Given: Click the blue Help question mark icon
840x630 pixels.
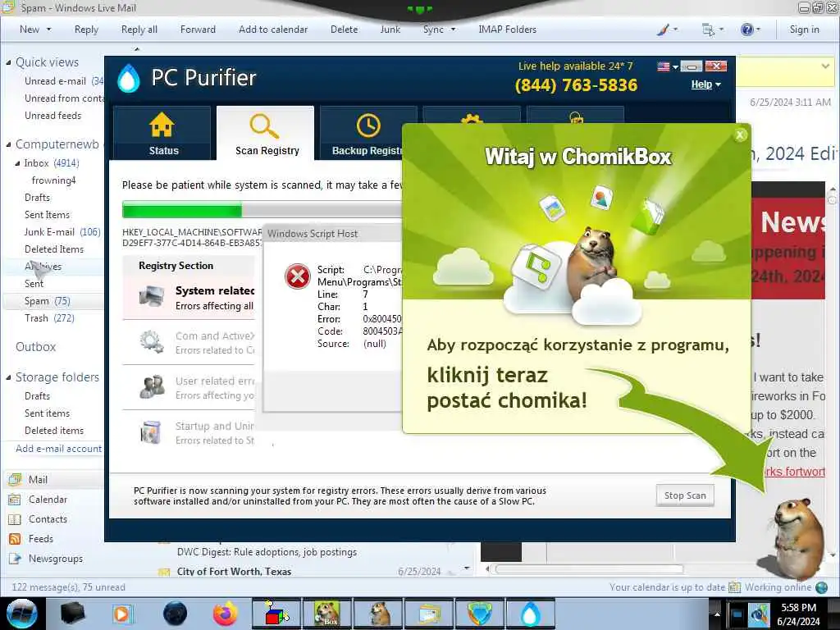Looking at the screenshot, I should [746, 30].
